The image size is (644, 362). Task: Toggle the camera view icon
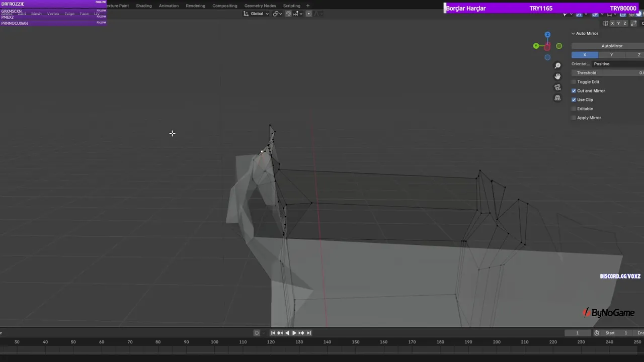(x=557, y=87)
